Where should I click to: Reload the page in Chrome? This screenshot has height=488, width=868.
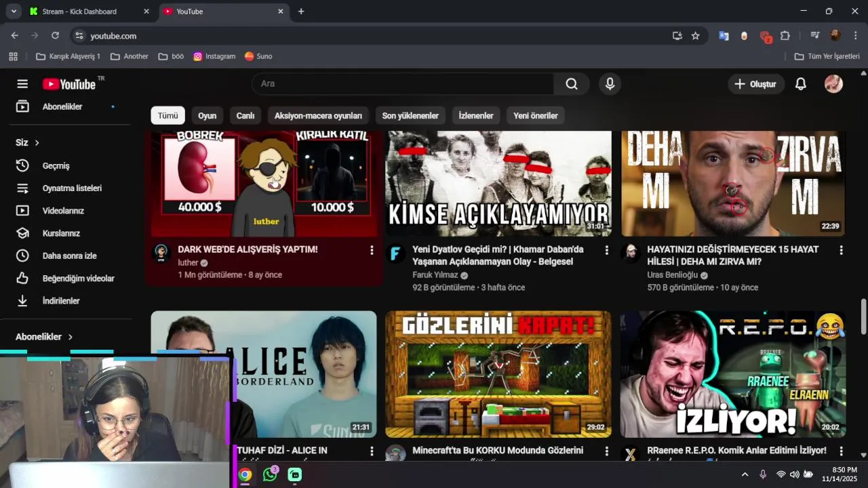[x=55, y=36]
